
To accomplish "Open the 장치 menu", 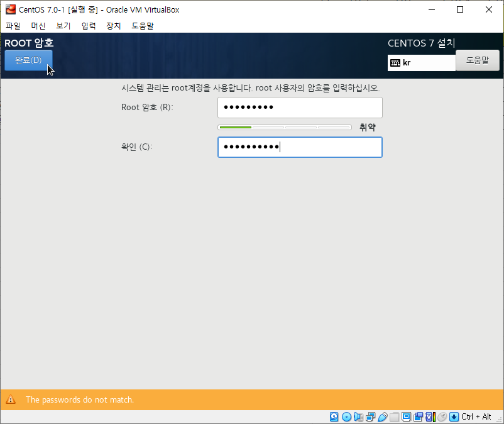I will 113,26.
